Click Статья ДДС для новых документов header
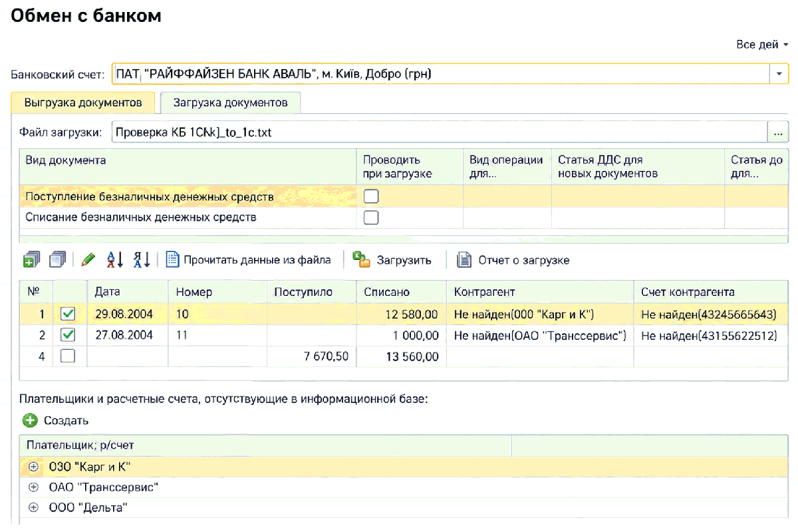 click(638, 167)
